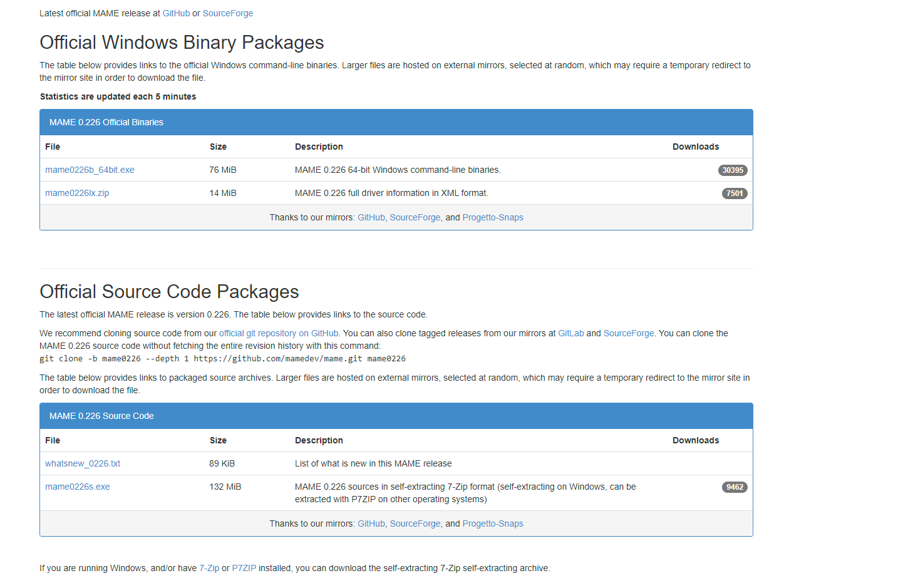Click the 89 KiB size cell
The image size is (913, 588).
click(x=222, y=463)
